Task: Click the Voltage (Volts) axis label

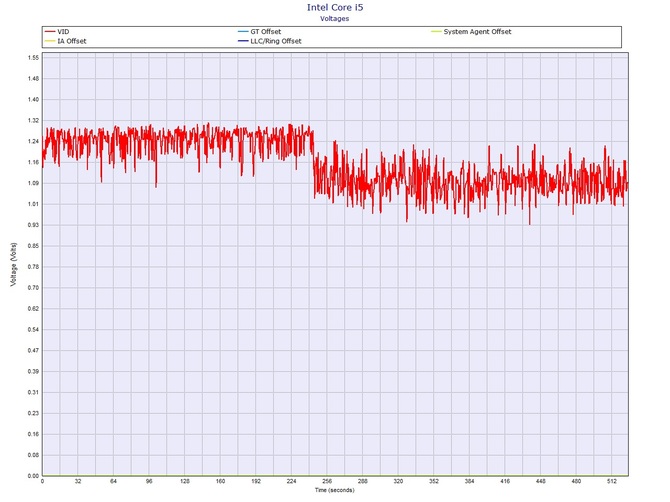Action: (x=14, y=264)
